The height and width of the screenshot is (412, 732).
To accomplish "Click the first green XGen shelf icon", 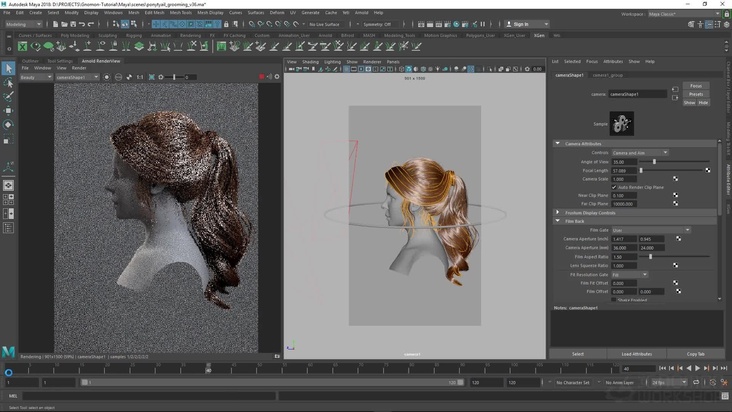I will pos(22,46).
